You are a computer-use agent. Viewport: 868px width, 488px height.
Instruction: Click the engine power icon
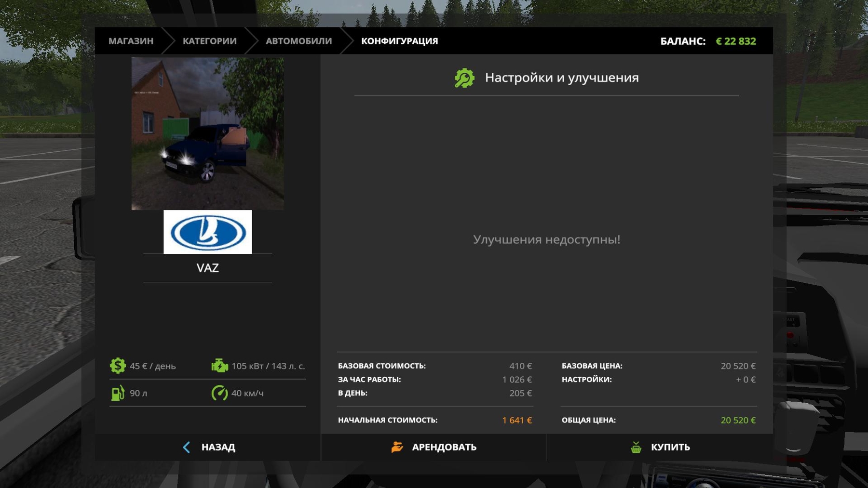pyautogui.click(x=219, y=366)
